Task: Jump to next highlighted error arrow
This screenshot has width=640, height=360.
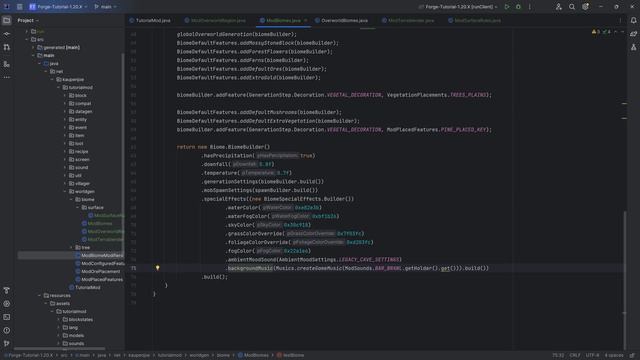Action: [x=622, y=32]
